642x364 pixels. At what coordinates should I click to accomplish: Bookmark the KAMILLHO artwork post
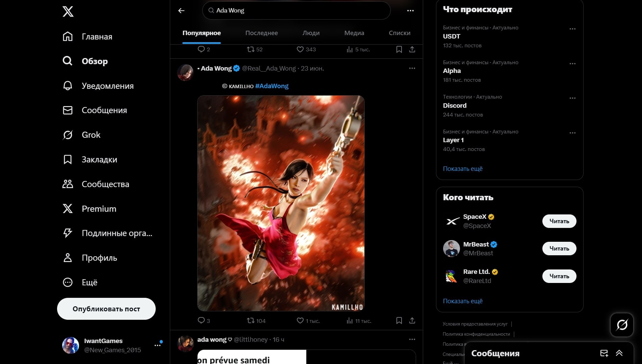pyautogui.click(x=399, y=320)
